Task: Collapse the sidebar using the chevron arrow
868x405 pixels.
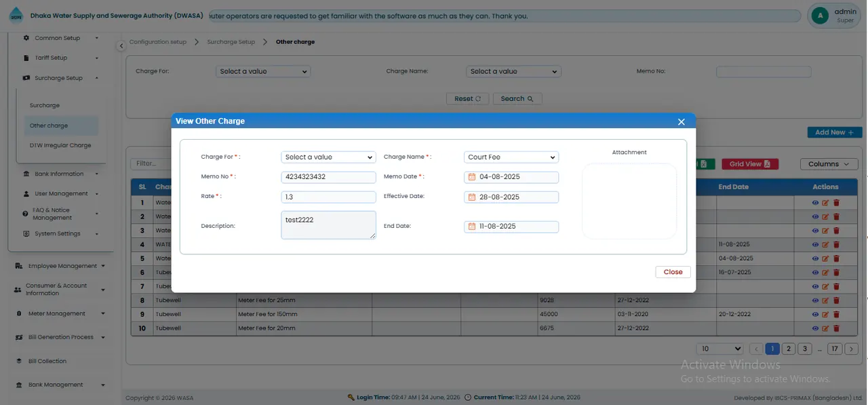Action: [121, 45]
